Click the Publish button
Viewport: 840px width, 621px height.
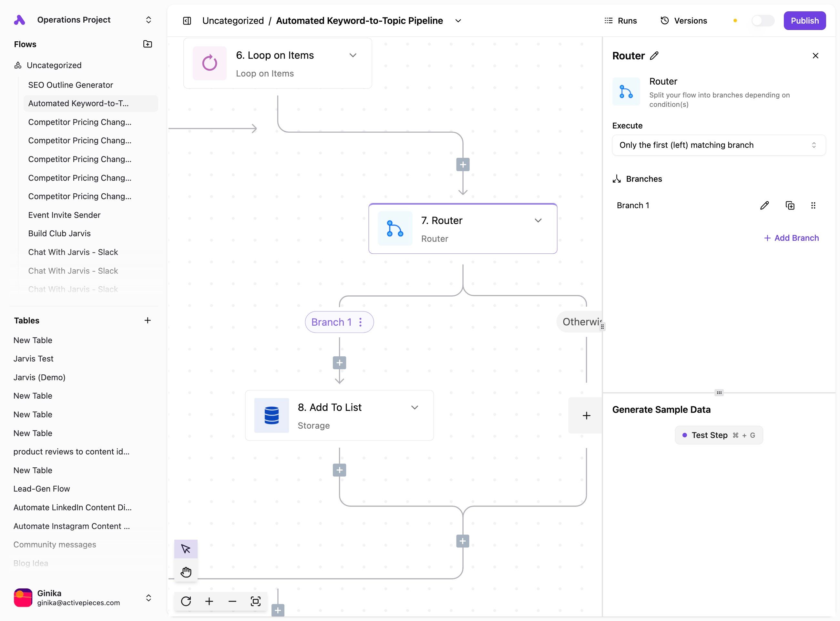tap(804, 21)
